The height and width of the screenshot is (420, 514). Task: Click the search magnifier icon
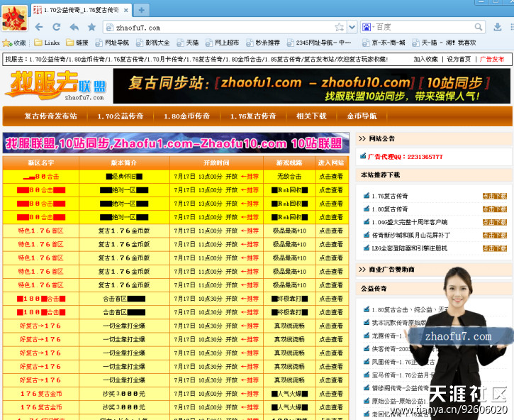click(479, 27)
